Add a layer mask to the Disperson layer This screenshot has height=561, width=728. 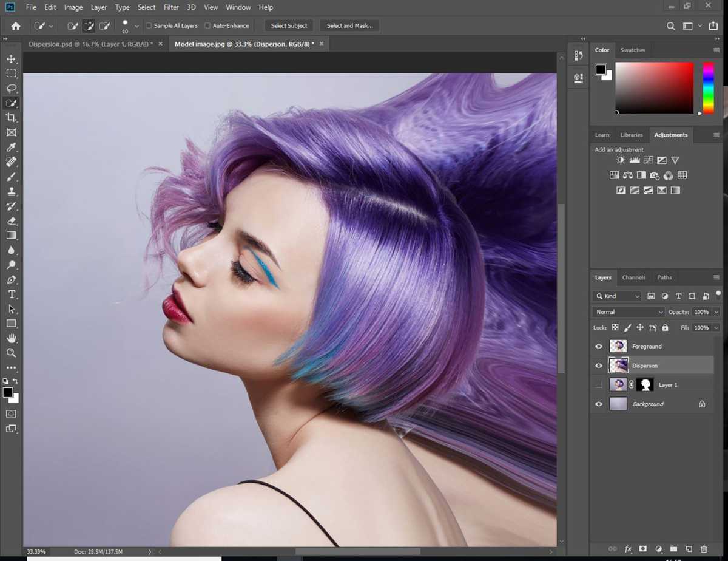tap(644, 549)
